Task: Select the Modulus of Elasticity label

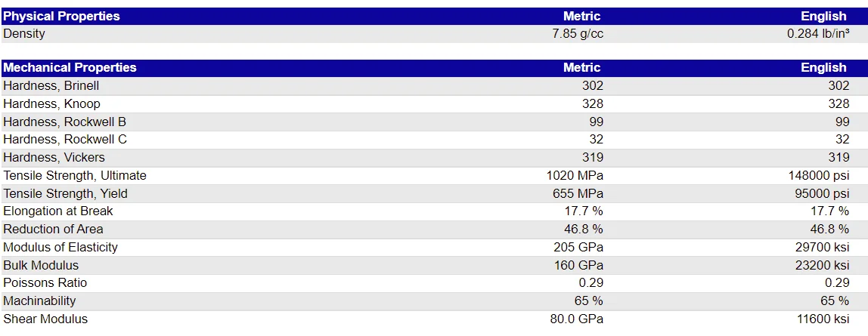Action: click(60, 247)
